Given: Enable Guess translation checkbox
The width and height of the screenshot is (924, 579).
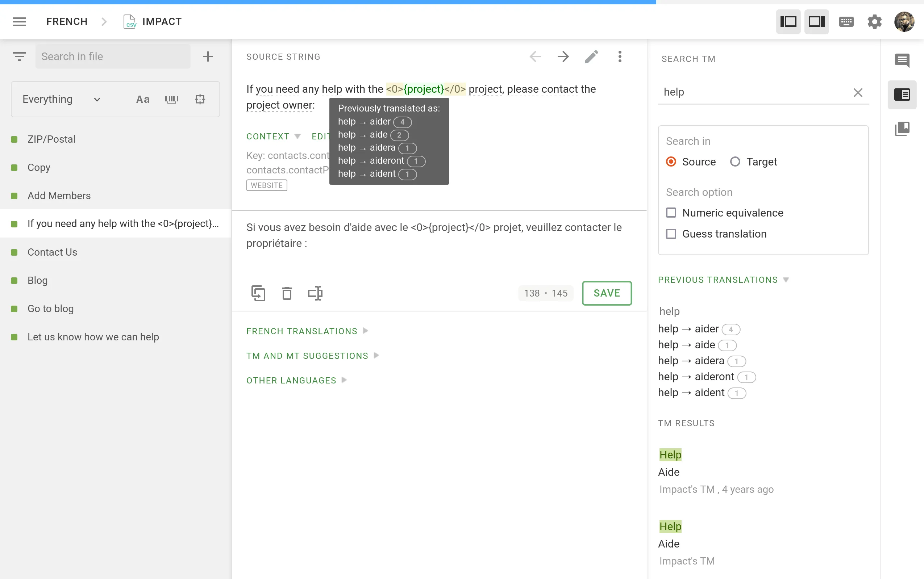Looking at the screenshot, I should (672, 234).
